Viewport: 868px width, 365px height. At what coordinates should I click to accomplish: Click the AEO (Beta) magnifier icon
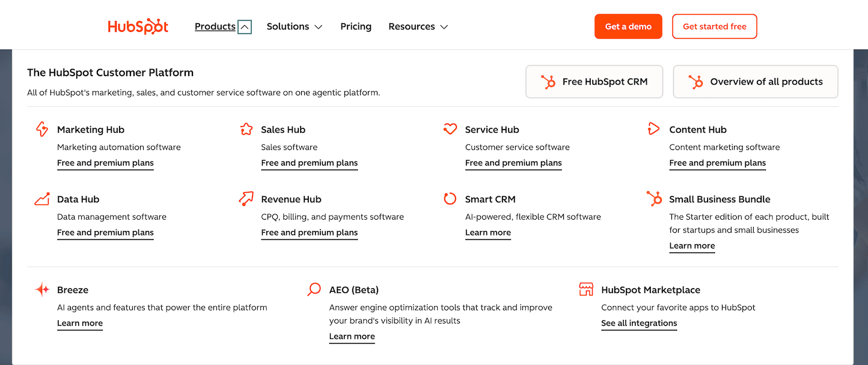pos(314,290)
